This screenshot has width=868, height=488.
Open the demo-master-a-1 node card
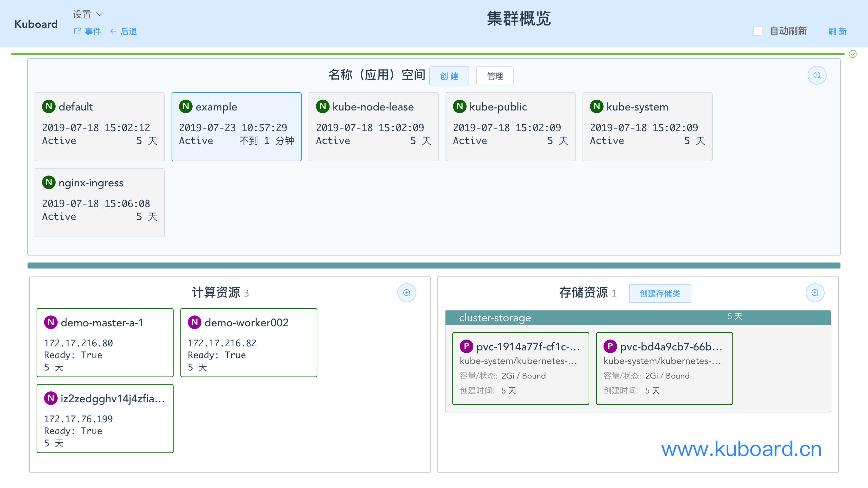click(x=105, y=343)
